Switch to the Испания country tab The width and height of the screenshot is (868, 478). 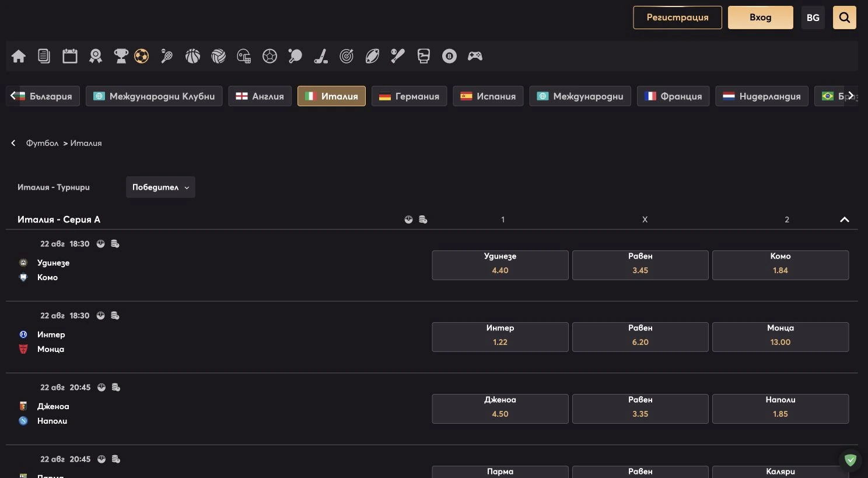click(488, 96)
